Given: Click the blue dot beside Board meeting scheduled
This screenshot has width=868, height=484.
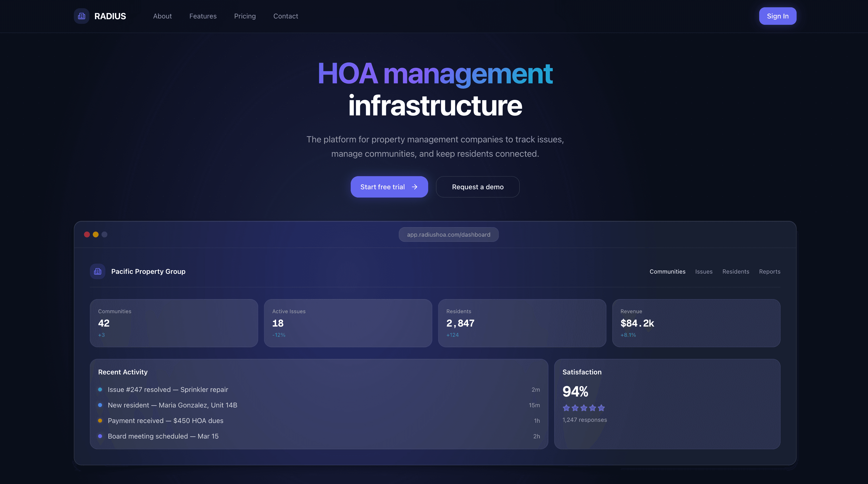Looking at the screenshot, I should (100, 436).
